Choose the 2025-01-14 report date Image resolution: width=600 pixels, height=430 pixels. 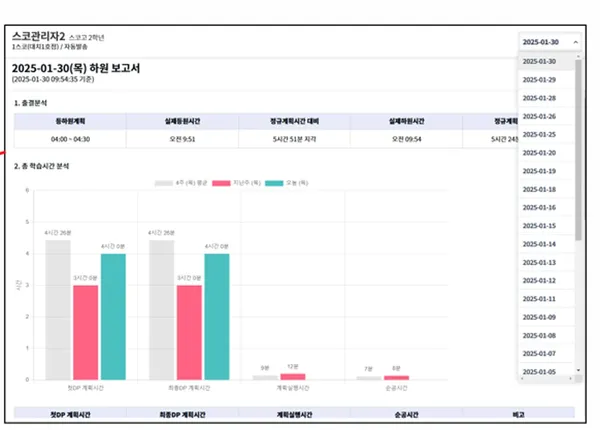coord(546,244)
